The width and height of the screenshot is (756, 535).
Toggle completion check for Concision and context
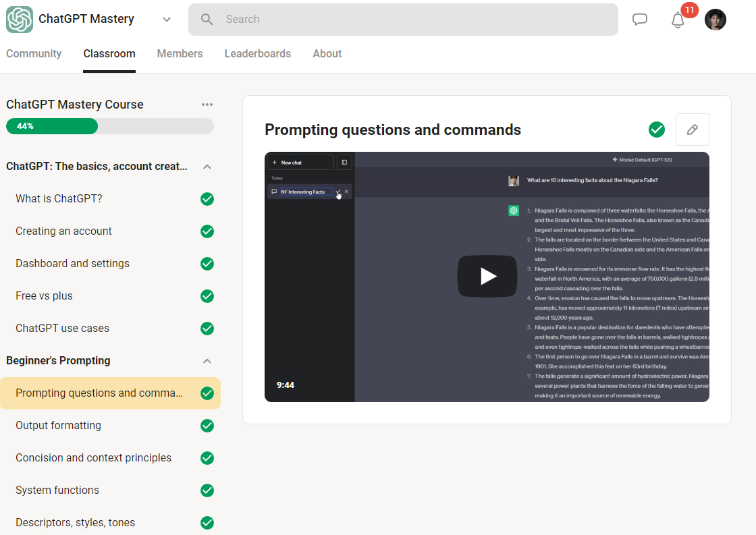207,458
